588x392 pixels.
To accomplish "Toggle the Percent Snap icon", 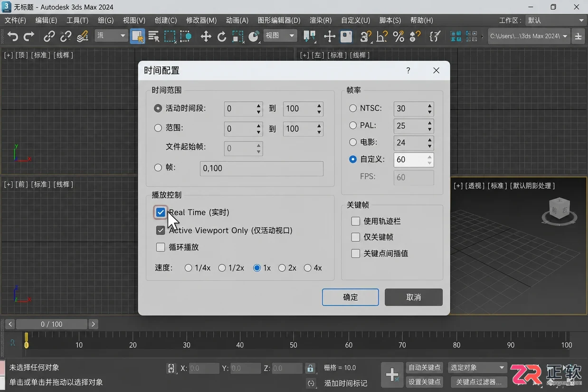I will click(398, 37).
